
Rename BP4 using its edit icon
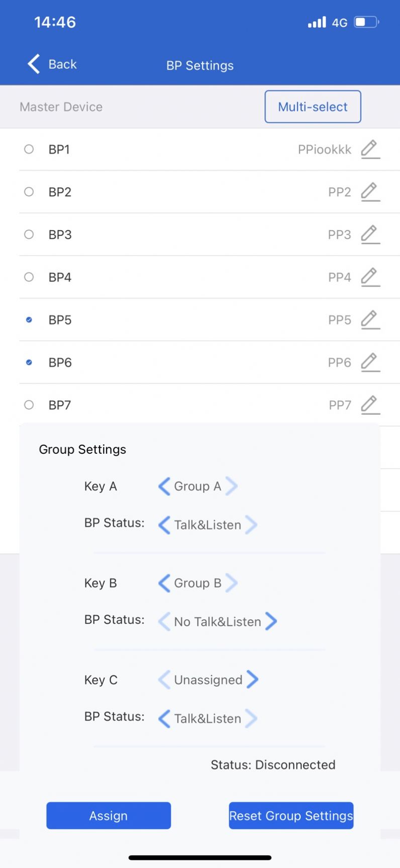(370, 277)
